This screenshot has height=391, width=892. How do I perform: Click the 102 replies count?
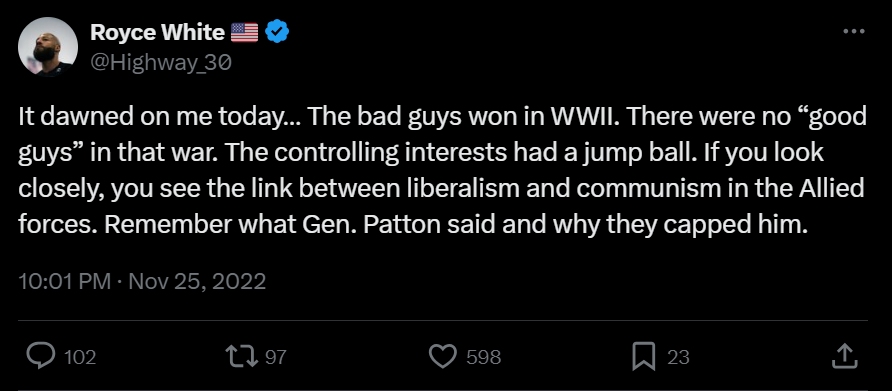[x=80, y=357]
